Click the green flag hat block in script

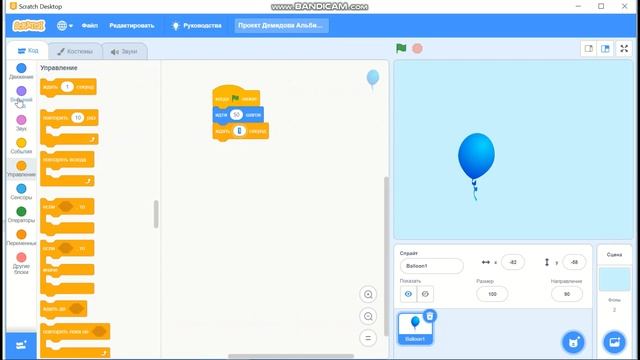pyautogui.click(x=236, y=96)
